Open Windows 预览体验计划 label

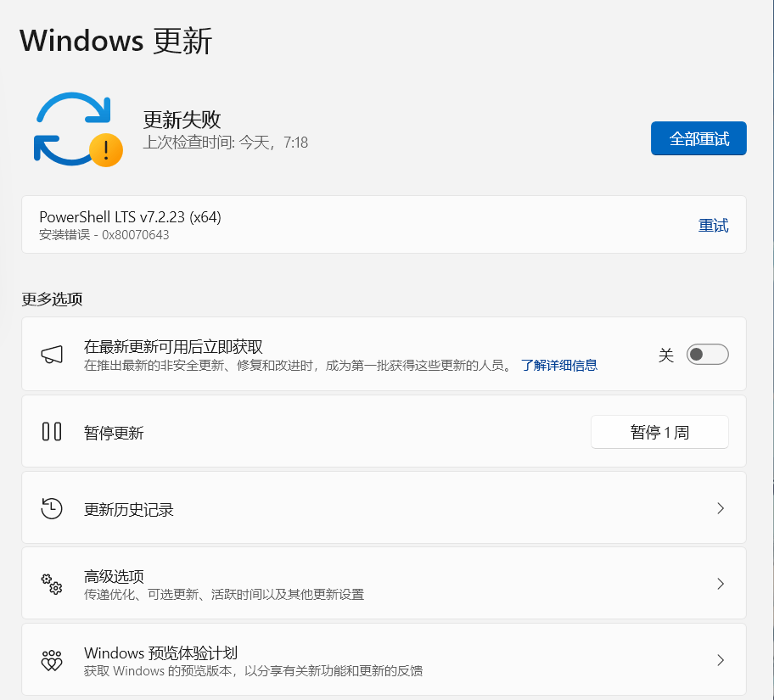tap(161, 652)
